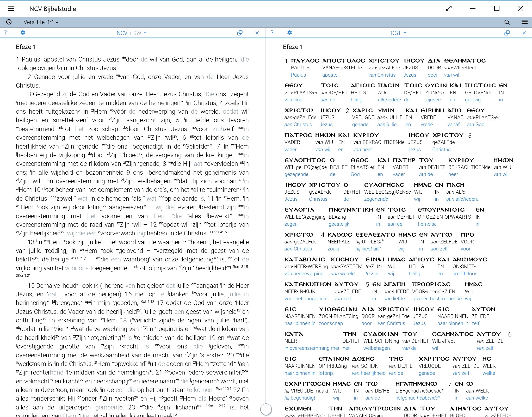The width and height of the screenshot is (532, 417).
Task: Toggle fullscreen with diagonal arrows icon
Action: click(449, 9)
